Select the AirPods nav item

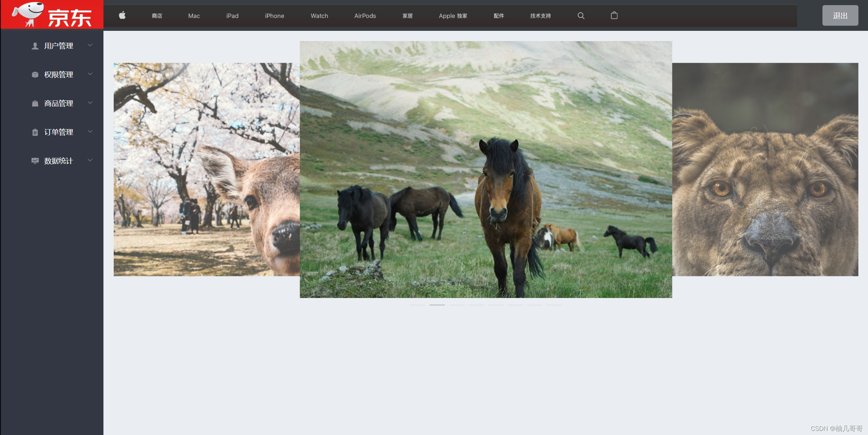(365, 16)
